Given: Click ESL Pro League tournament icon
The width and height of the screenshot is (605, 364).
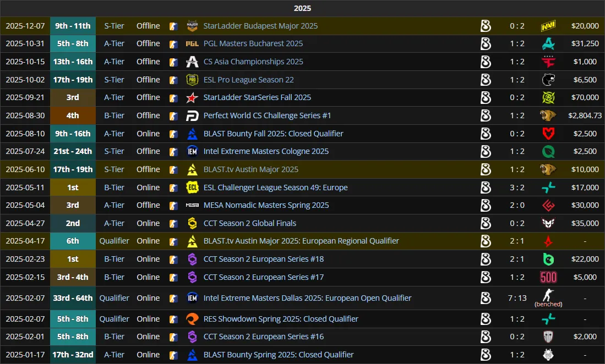Looking at the screenshot, I should click(192, 80).
